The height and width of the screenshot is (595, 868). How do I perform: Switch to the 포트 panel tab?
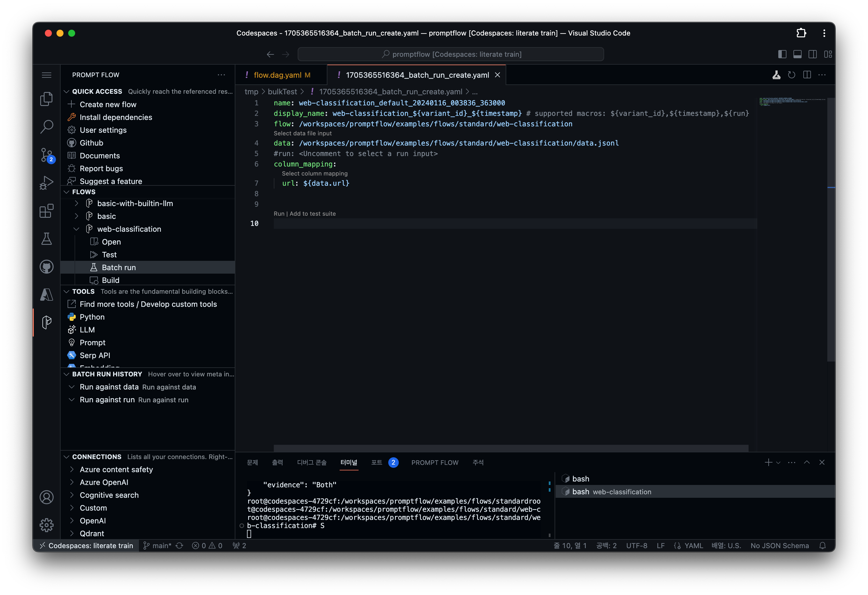384,463
